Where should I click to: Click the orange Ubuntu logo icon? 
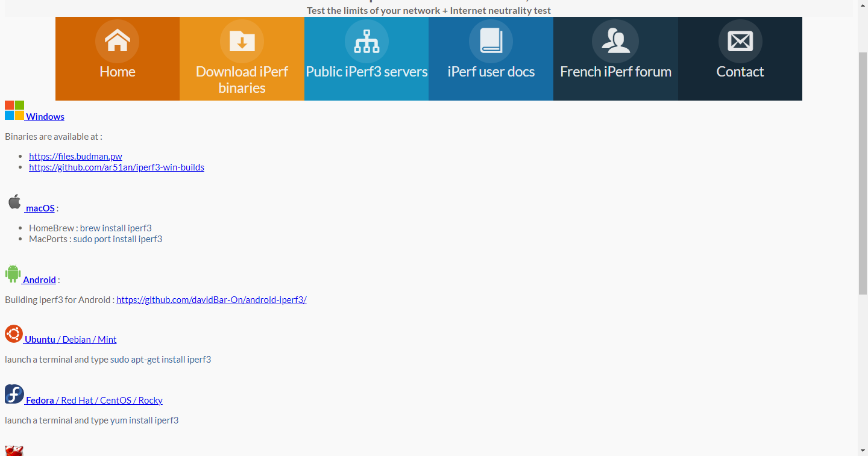pos(14,334)
